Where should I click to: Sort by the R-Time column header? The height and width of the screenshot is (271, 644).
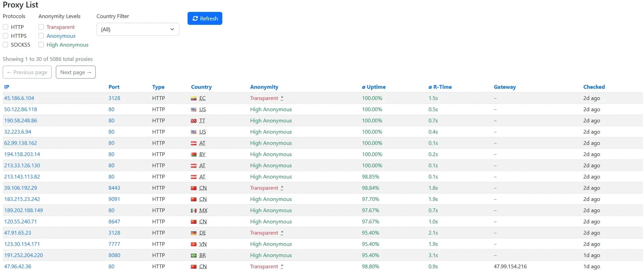coord(440,87)
